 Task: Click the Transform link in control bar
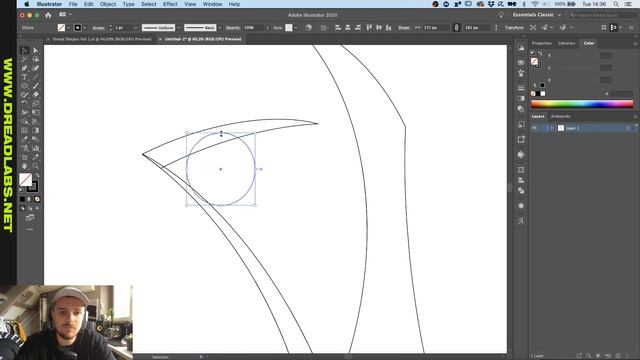(x=514, y=28)
